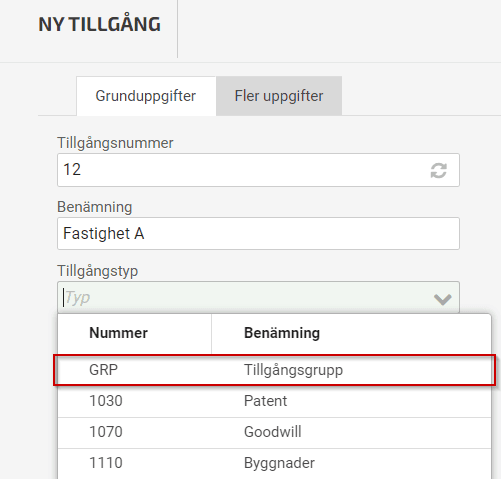Click the Tillgångsnummer input field
501x479 pixels.
pyautogui.click(x=258, y=170)
